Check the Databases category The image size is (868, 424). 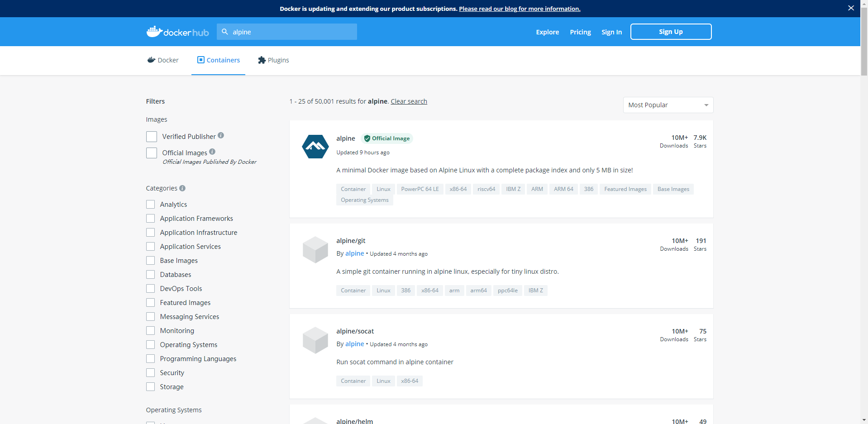(x=151, y=275)
